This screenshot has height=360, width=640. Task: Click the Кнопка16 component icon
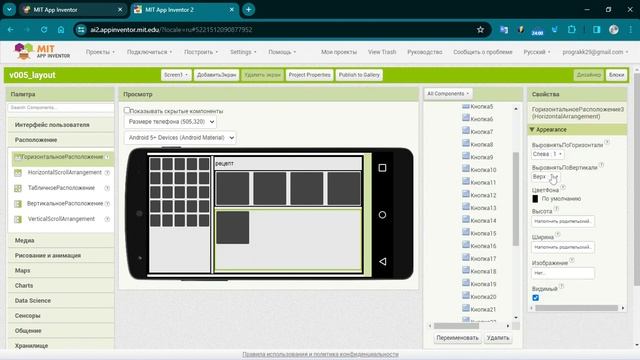pos(466,245)
